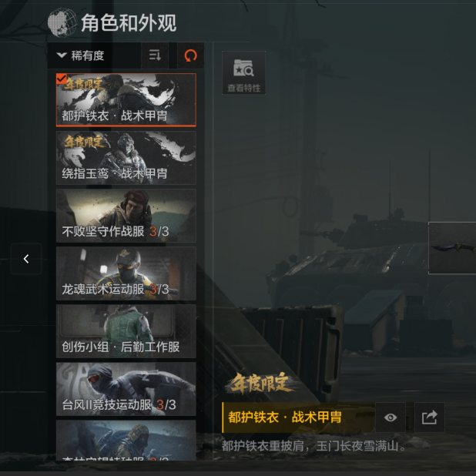The image size is (476, 476).
Task: Click the globe logo beside 角色和外观
Action: point(62,23)
